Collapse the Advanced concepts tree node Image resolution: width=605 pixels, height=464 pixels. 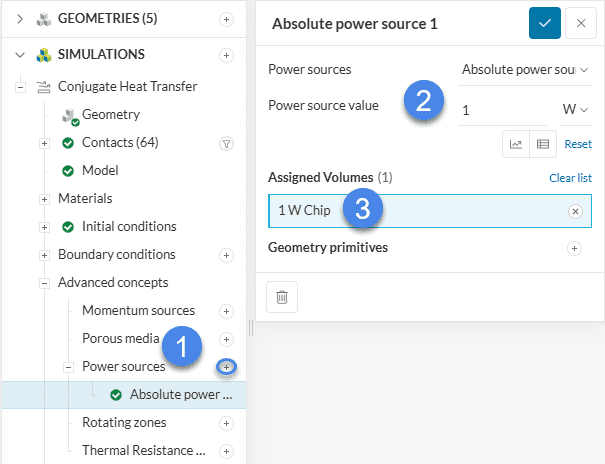coord(44,283)
